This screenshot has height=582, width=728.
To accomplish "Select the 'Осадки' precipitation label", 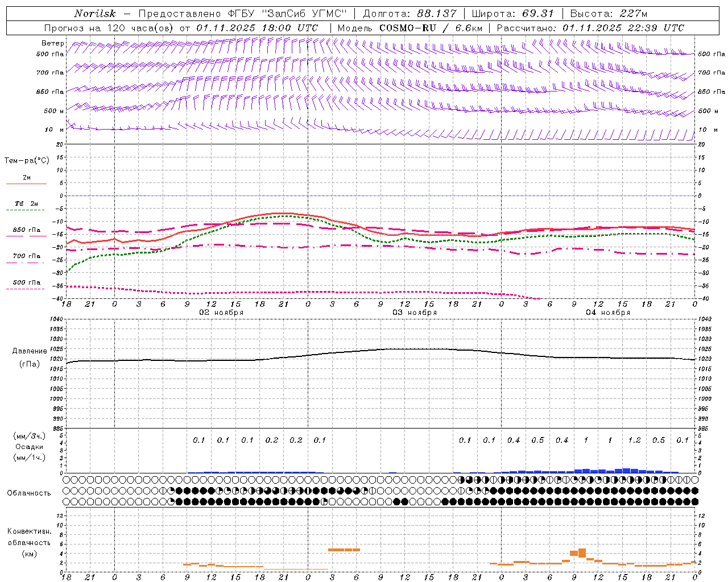I will tap(30, 447).
